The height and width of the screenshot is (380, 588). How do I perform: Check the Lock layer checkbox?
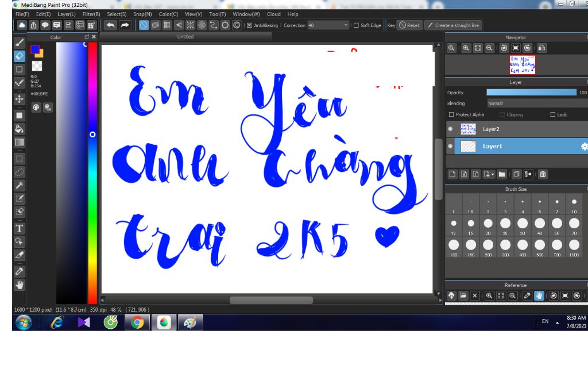point(553,114)
